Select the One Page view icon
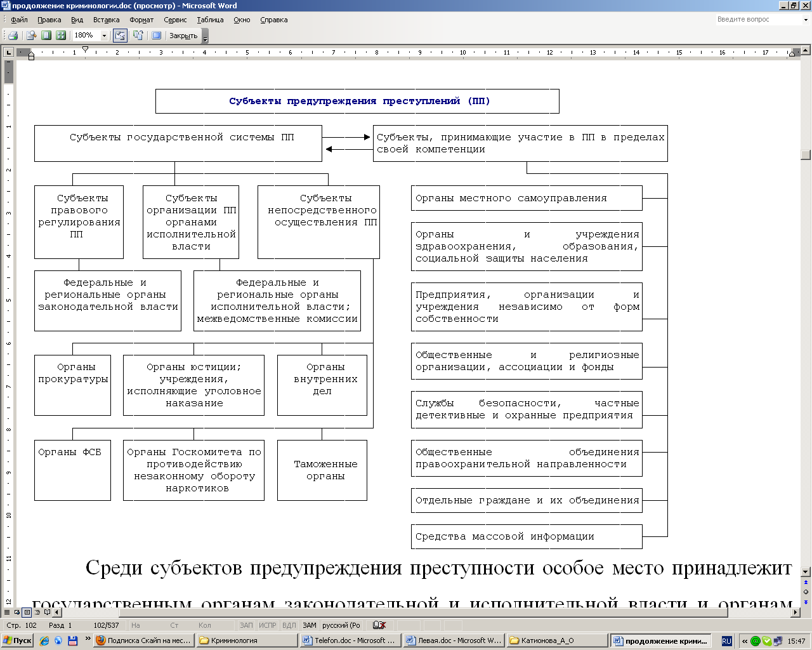Viewport: 812px width, 650px height. tap(46, 36)
